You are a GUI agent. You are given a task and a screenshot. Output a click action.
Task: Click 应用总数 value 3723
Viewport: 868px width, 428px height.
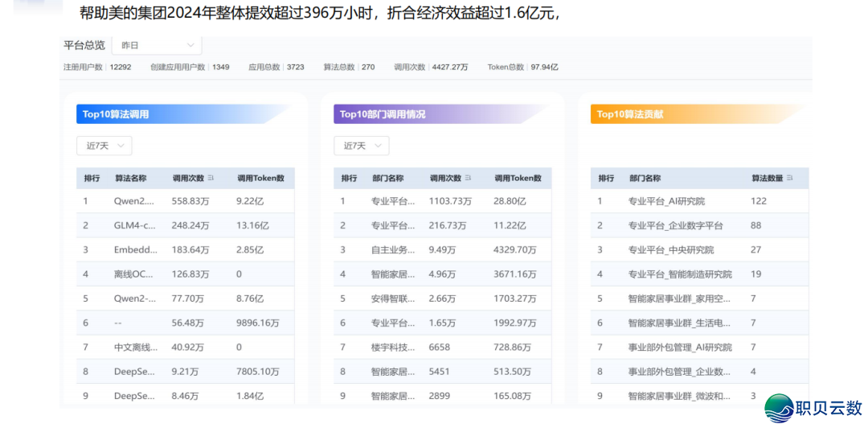[x=295, y=67]
